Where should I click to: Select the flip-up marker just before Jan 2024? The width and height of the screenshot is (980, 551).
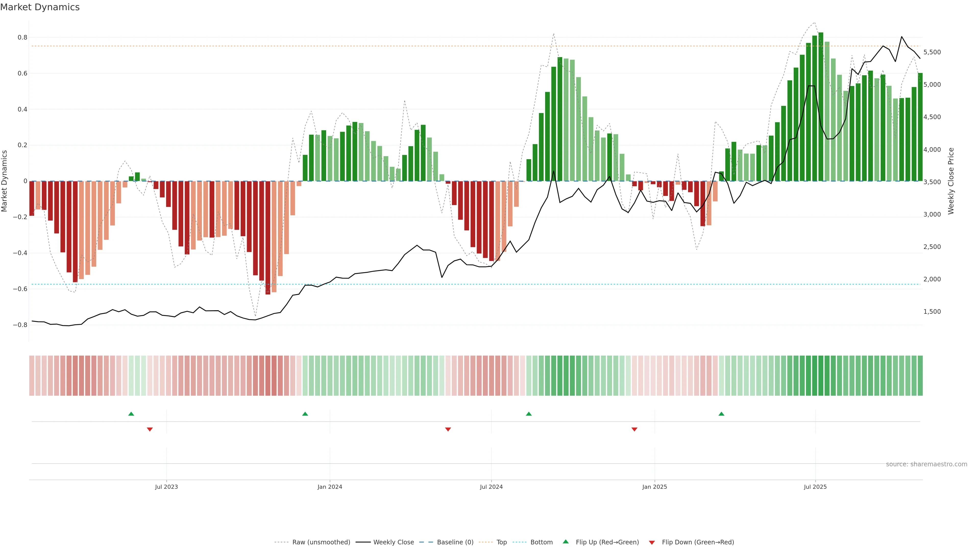click(x=305, y=414)
